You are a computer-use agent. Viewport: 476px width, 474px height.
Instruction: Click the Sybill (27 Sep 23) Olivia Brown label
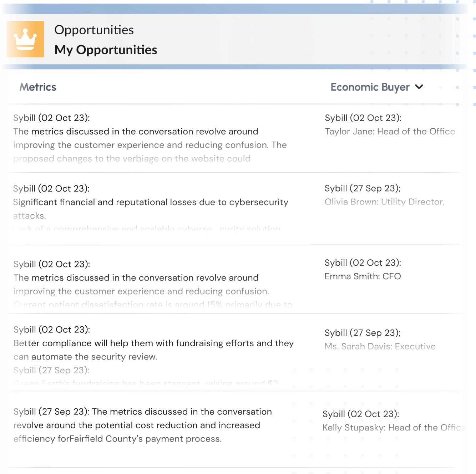pyautogui.click(x=363, y=188)
